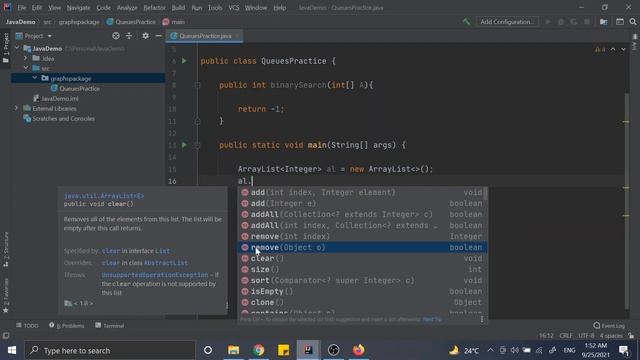Open the Build menu

(x=178, y=7)
